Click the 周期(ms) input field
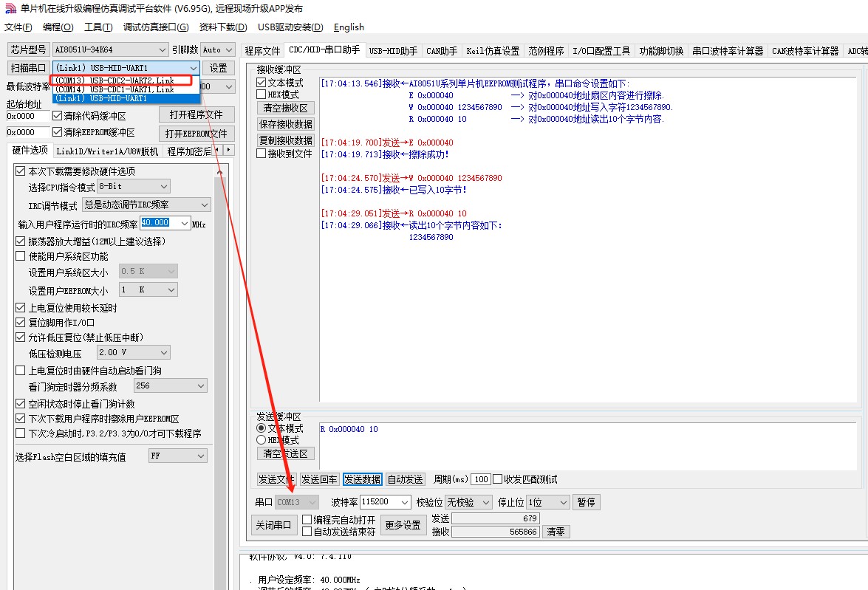The height and width of the screenshot is (590, 868). click(x=480, y=480)
